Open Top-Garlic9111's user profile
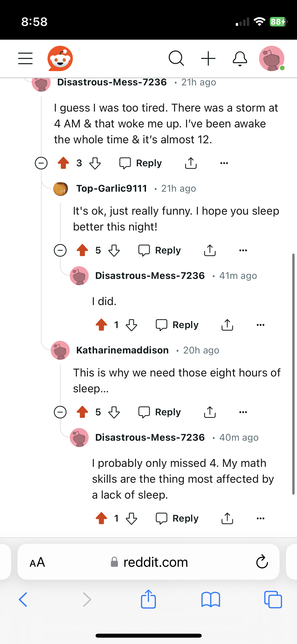This screenshot has height=644, width=297. (x=111, y=188)
